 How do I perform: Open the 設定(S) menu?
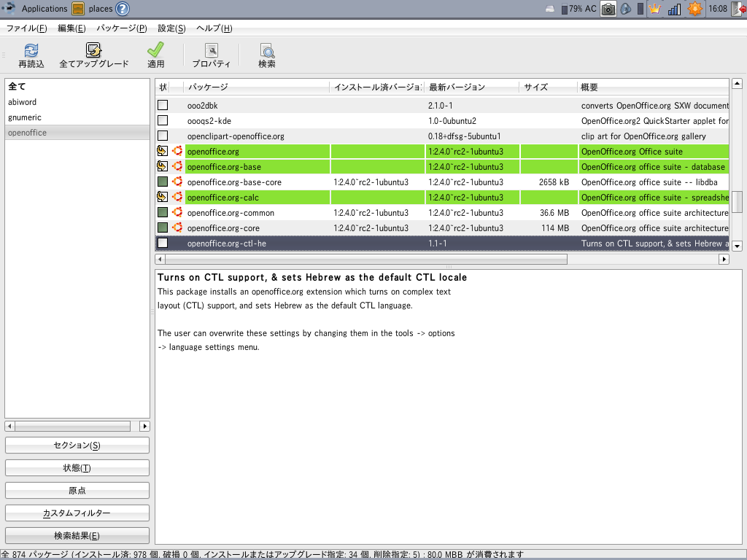tap(171, 28)
